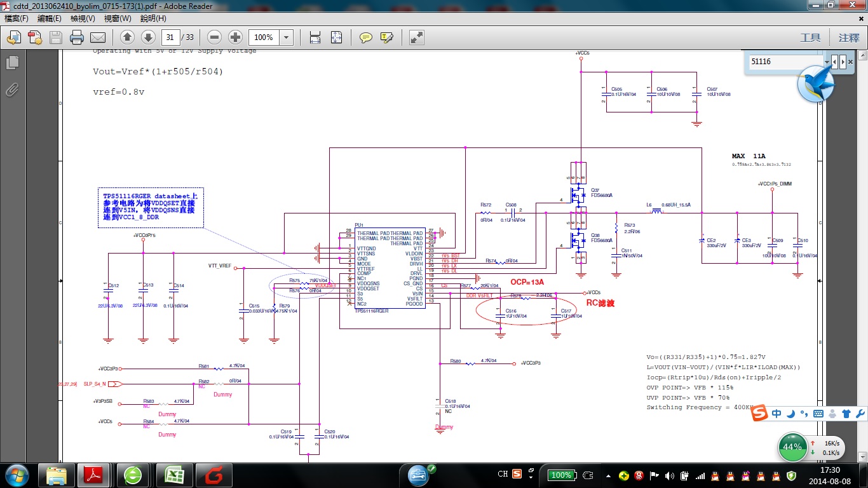Click the print file icon
Screen dimensions: 868x488
(x=77, y=37)
